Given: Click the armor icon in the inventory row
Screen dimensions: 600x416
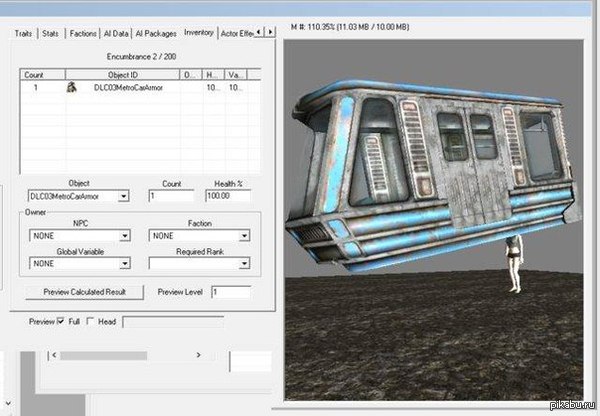Looking at the screenshot, I should point(72,87).
